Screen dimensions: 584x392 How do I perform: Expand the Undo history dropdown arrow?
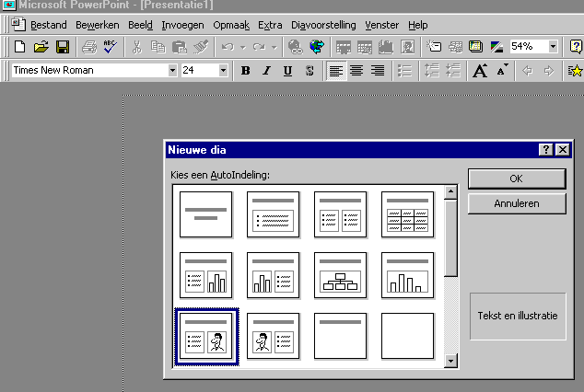(243, 47)
